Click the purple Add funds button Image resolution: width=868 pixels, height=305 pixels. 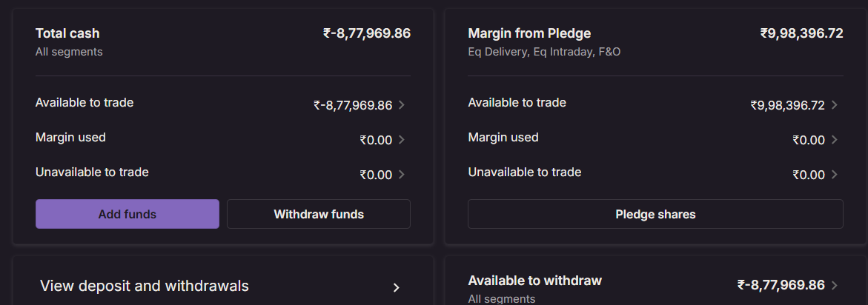click(127, 214)
